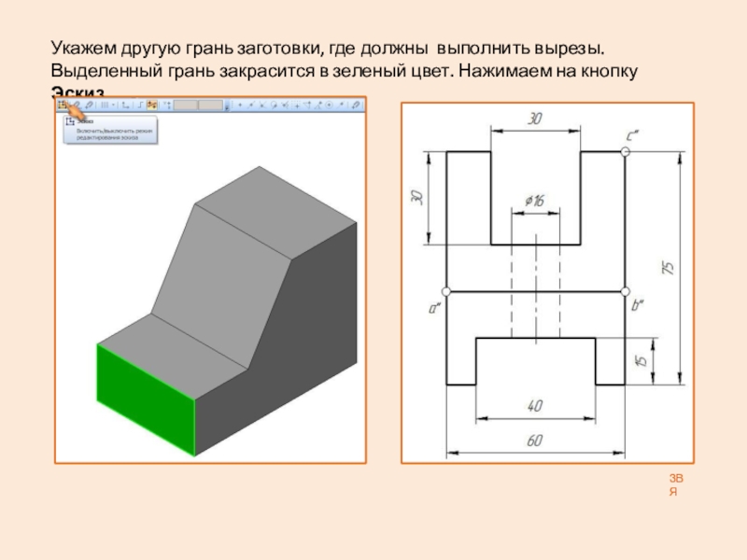Click the Эскиз (Sketch) toolbar button
Image resolution: width=747 pixels, height=560 pixels.
coord(62,105)
